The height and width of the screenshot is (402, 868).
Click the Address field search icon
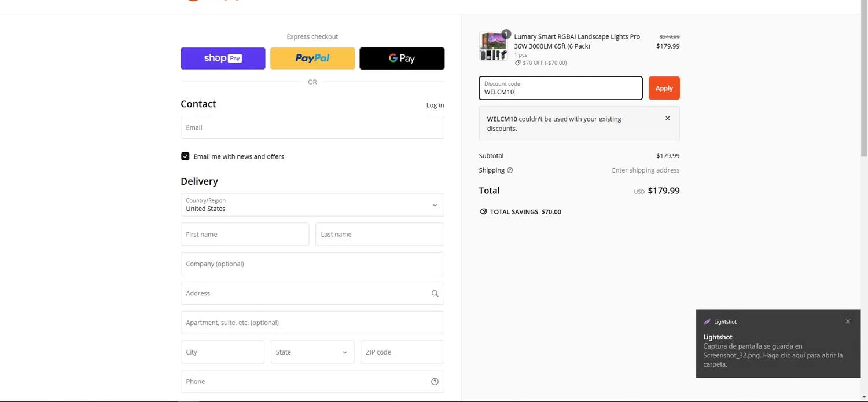coord(435,294)
